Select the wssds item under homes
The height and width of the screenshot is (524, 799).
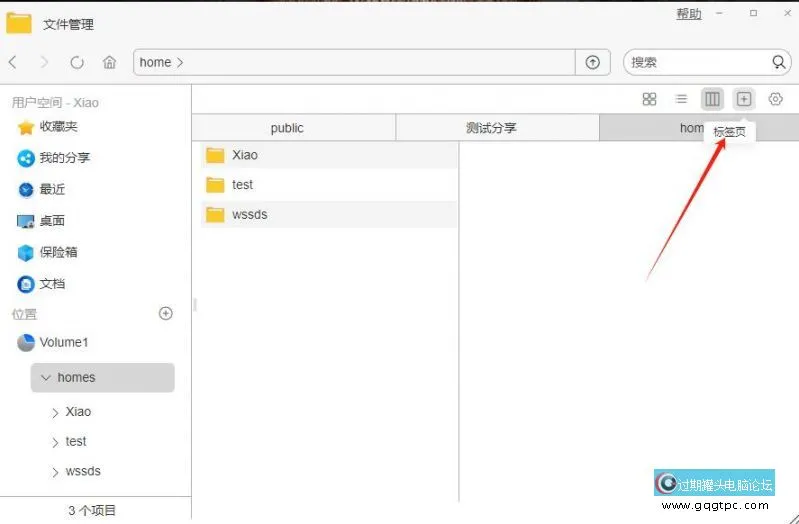(x=83, y=471)
